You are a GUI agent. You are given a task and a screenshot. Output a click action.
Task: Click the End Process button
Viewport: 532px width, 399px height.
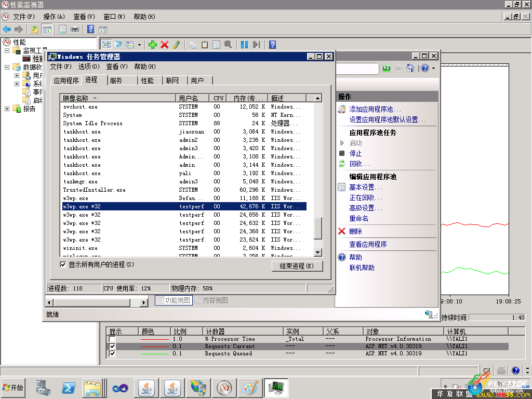pyautogui.click(x=297, y=266)
